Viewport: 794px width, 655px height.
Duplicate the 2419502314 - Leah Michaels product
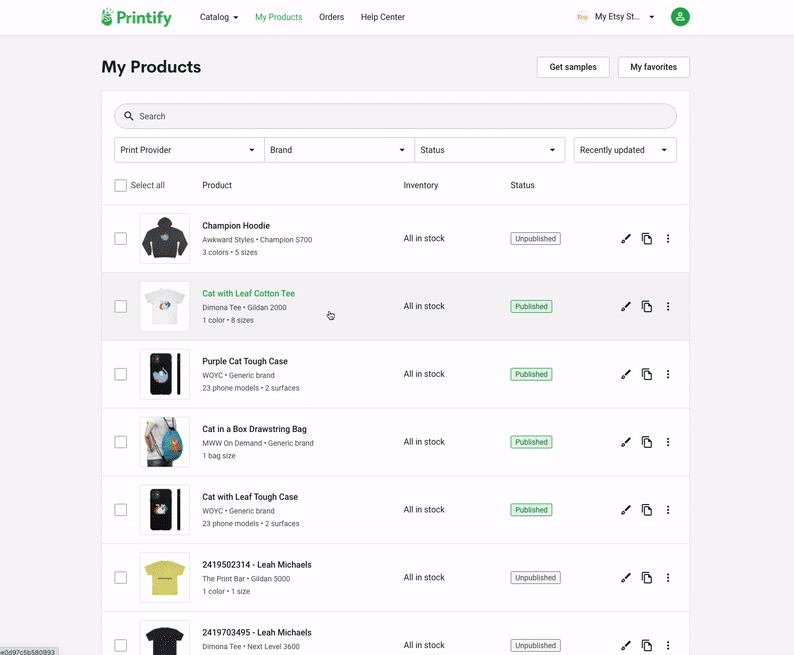coord(647,578)
